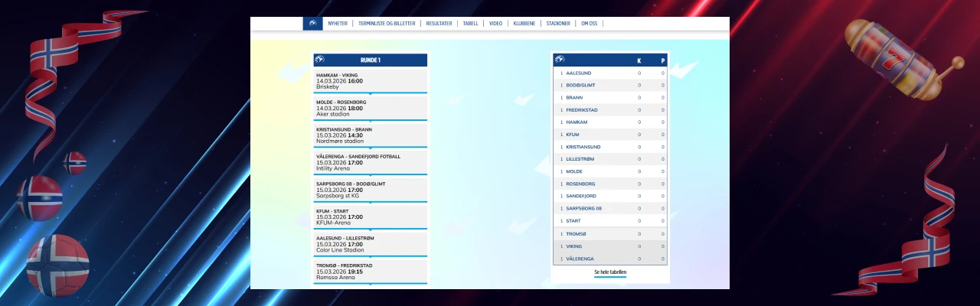Open Terminliste og billetter page
This screenshot has width=980, height=306.
coord(387,24)
